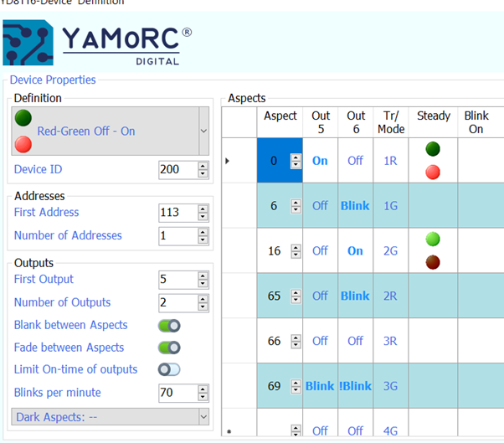Toggle Blank between Aspects switch
The width and height of the screenshot is (504, 443).
[x=169, y=326]
